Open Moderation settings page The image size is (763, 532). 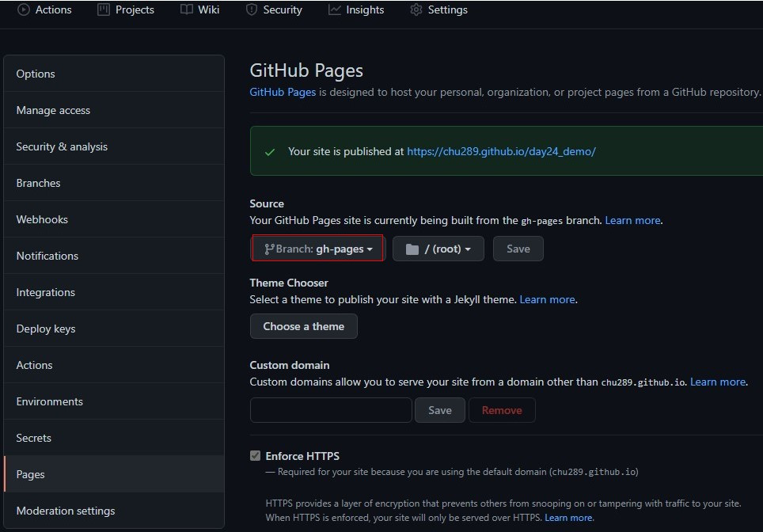[114, 511]
